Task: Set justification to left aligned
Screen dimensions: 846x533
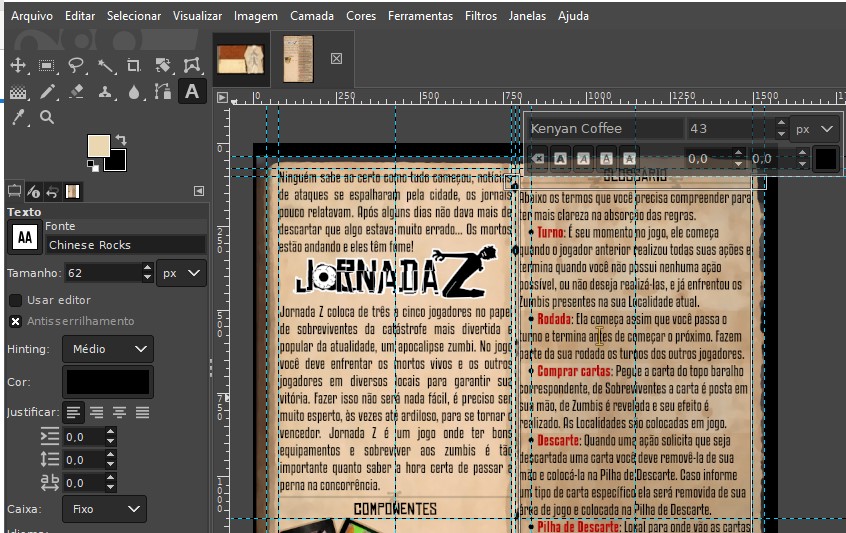Action: pos(73,413)
